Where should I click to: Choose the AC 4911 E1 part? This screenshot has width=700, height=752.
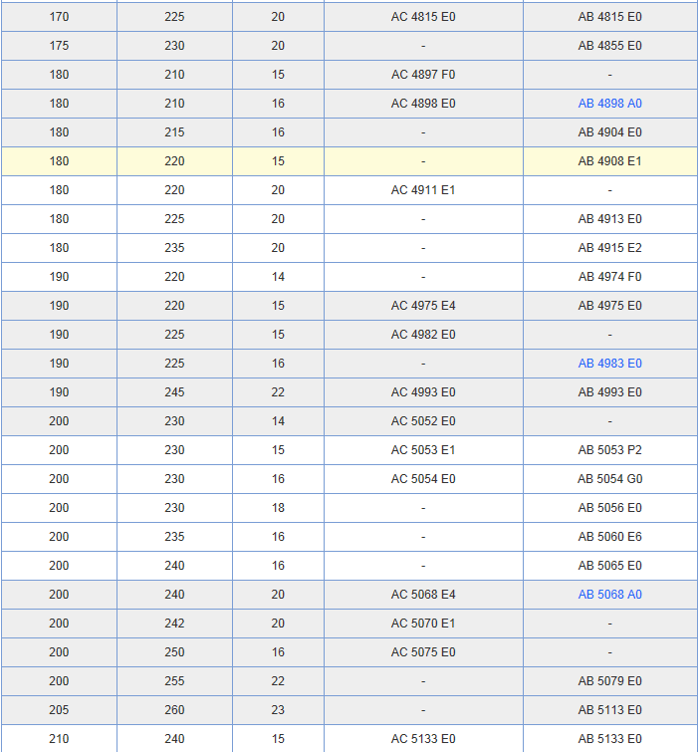point(423,190)
